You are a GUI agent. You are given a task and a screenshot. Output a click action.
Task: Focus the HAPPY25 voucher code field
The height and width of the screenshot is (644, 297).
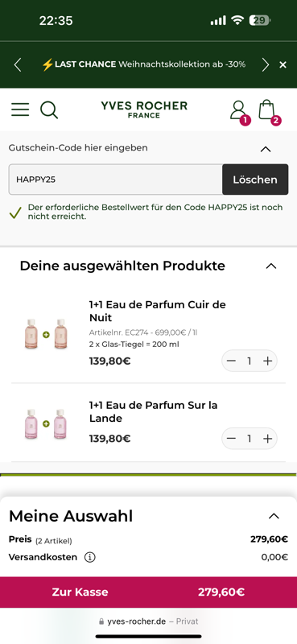[115, 180]
